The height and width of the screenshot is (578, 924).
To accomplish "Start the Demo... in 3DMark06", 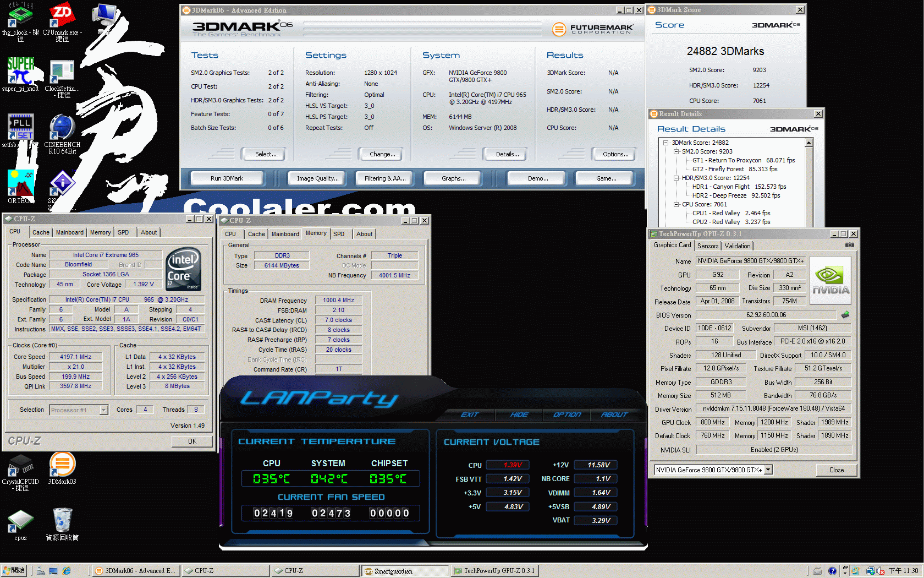I will click(538, 178).
